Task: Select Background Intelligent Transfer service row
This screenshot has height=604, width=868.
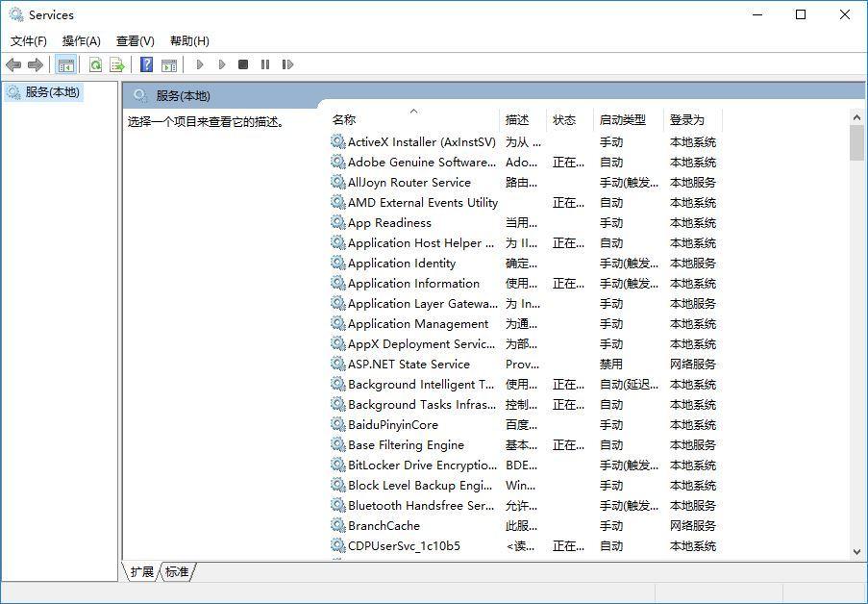Action: click(526, 384)
